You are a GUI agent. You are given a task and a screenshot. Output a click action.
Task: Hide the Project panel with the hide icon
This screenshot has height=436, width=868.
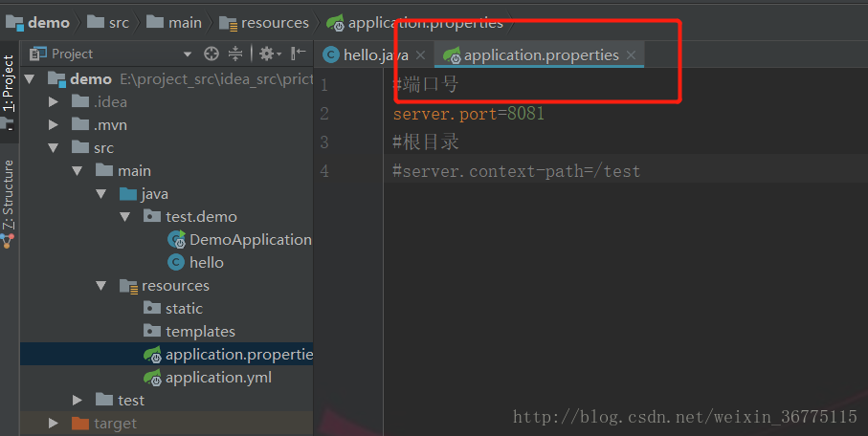(x=299, y=54)
